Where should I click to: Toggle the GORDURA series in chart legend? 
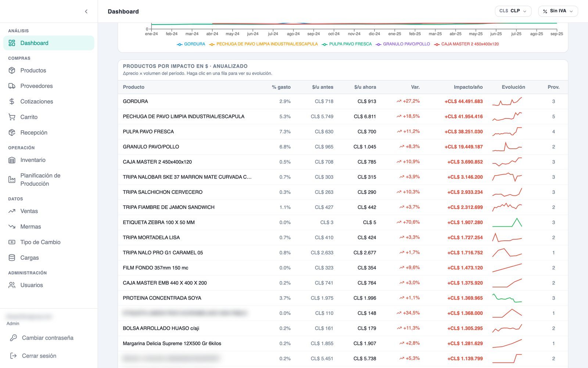[191, 44]
